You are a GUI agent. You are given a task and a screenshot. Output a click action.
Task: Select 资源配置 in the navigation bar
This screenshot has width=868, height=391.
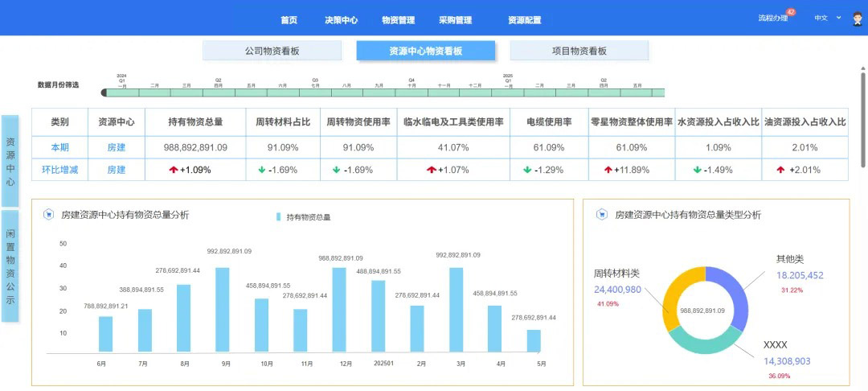click(x=524, y=20)
